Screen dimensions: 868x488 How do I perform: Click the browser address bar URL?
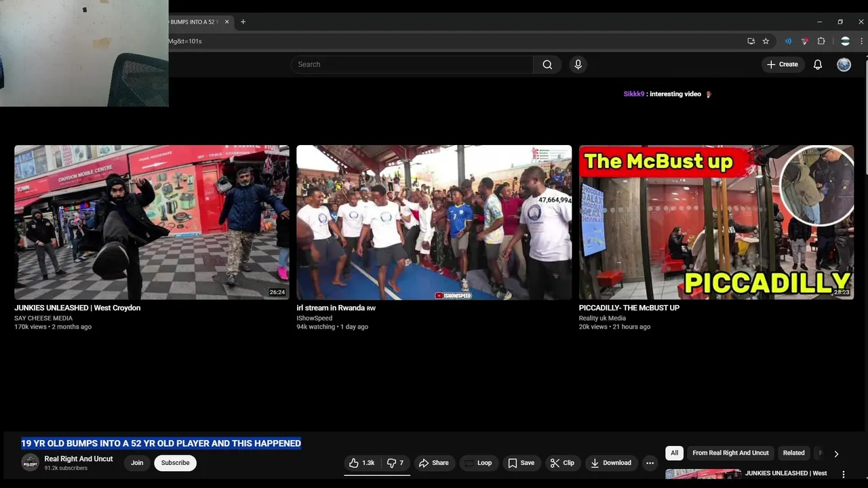184,41
